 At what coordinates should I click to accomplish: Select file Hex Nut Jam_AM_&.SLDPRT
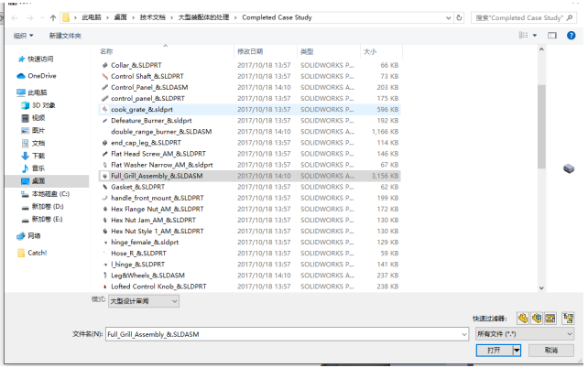(153, 220)
